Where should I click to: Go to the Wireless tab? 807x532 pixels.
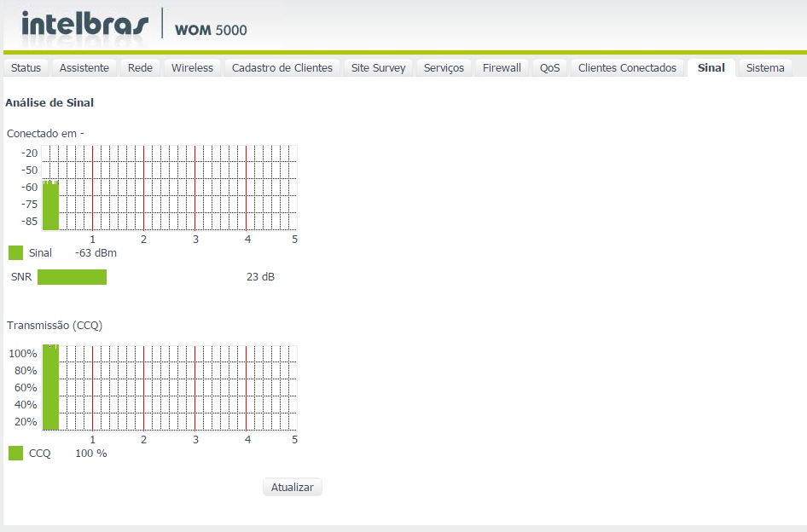[192, 68]
